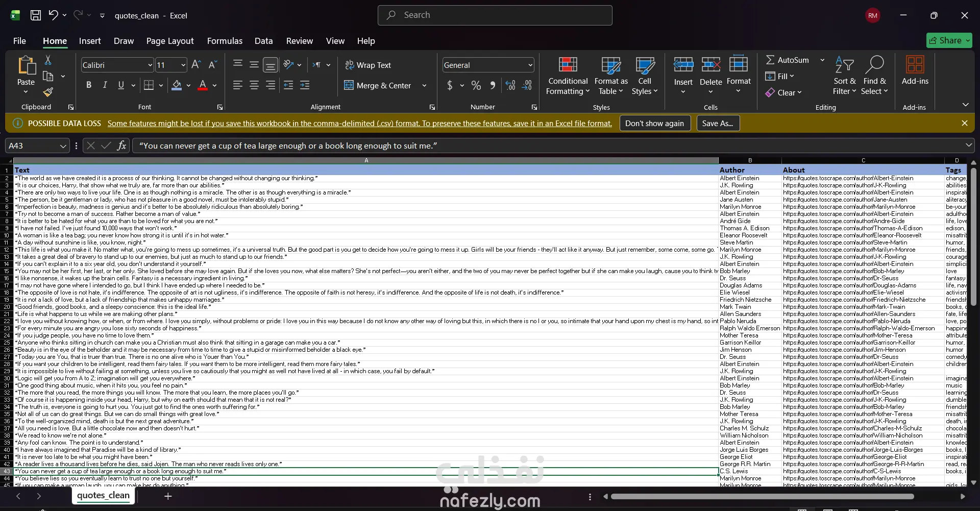Toggle Merge & Center
The width and height of the screenshot is (980, 511).
pyautogui.click(x=378, y=85)
